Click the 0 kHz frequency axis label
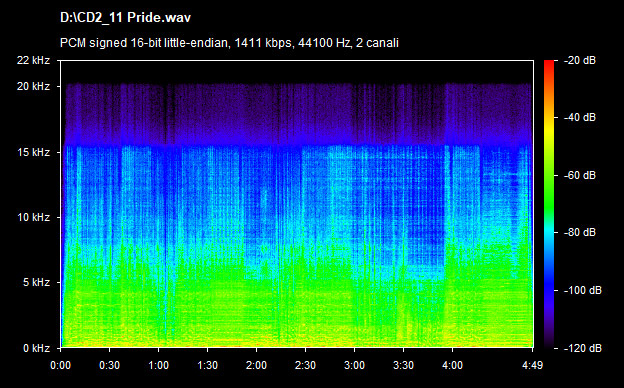This screenshot has height=388, width=624. tap(37, 348)
